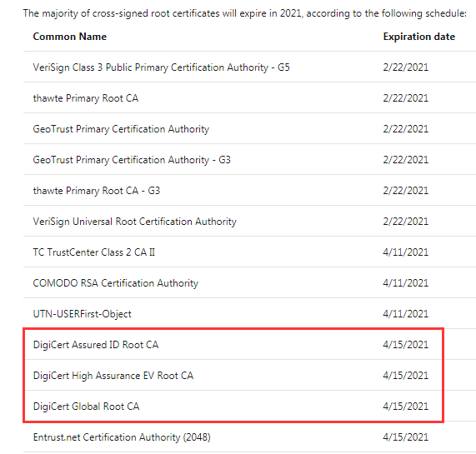Select thawte Primary Root CA - G3

pyautogui.click(x=96, y=191)
